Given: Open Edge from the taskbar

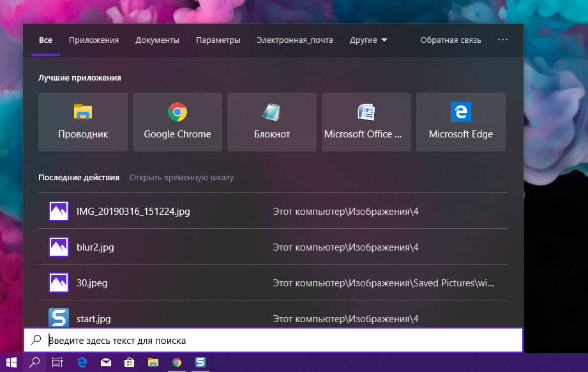Looking at the screenshot, I should [82, 362].
